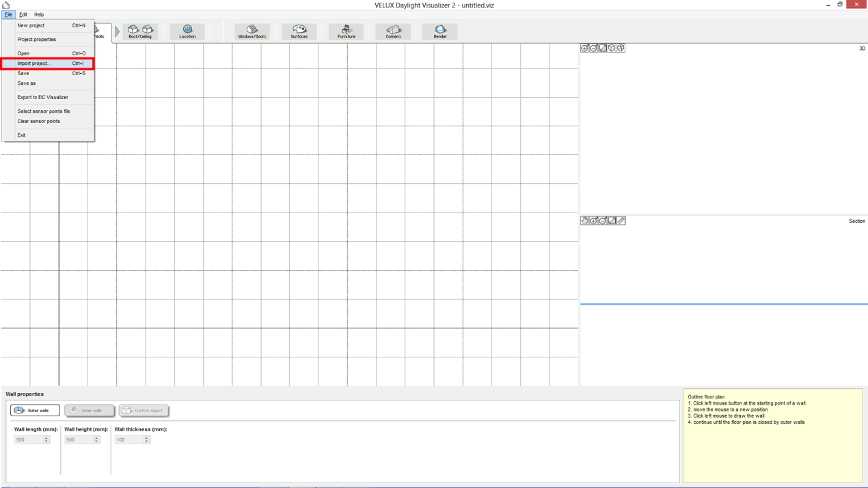Restore down the VELUX window
This screenshot has height=488, width=868.
840,5
